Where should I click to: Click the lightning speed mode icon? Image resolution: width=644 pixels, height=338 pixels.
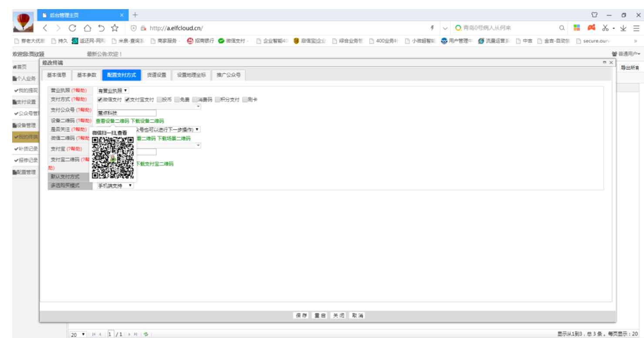point(432,28)
